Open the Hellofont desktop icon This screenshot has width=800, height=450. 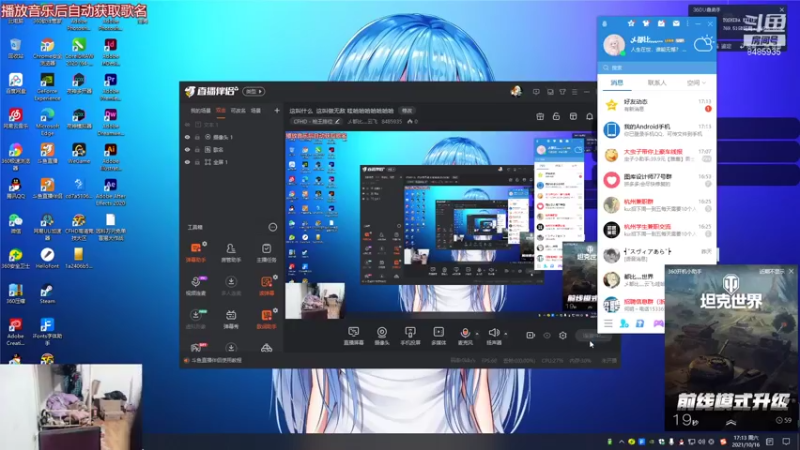coord(47,258)
